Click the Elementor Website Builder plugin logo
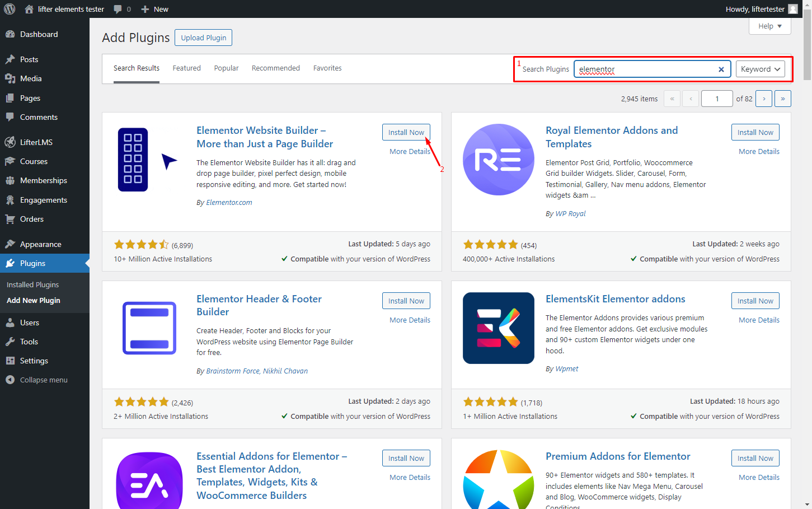The height and width of the screenshot is (509, 812). [x=148, y=160]
